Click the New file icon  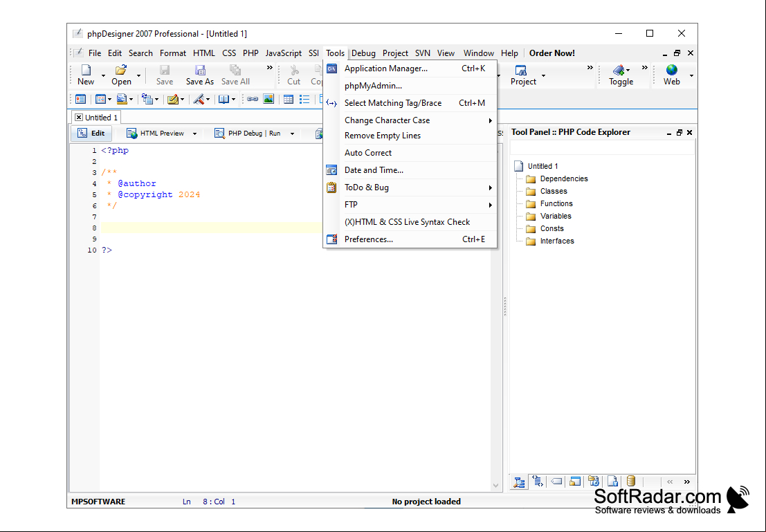(x=86, y=70)
